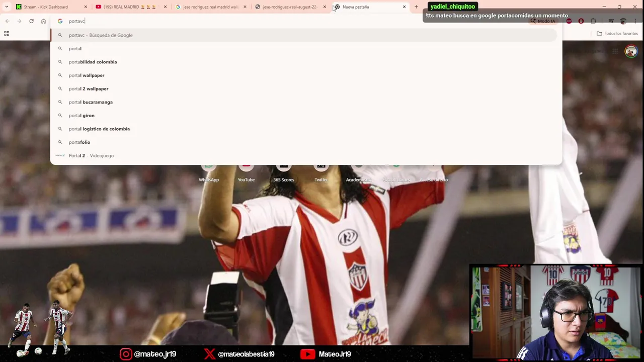Open a new tab with the plus button

pos(416,7)
